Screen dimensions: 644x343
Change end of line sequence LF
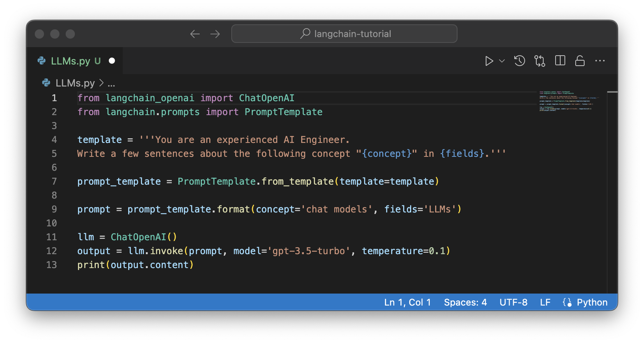[x=545, y=302]
